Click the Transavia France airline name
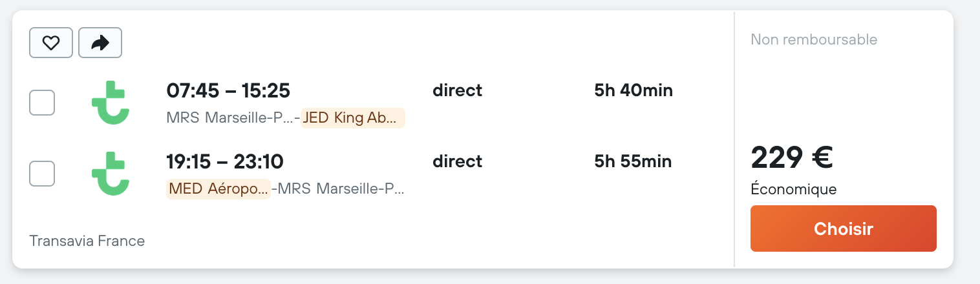 (87, 241)
